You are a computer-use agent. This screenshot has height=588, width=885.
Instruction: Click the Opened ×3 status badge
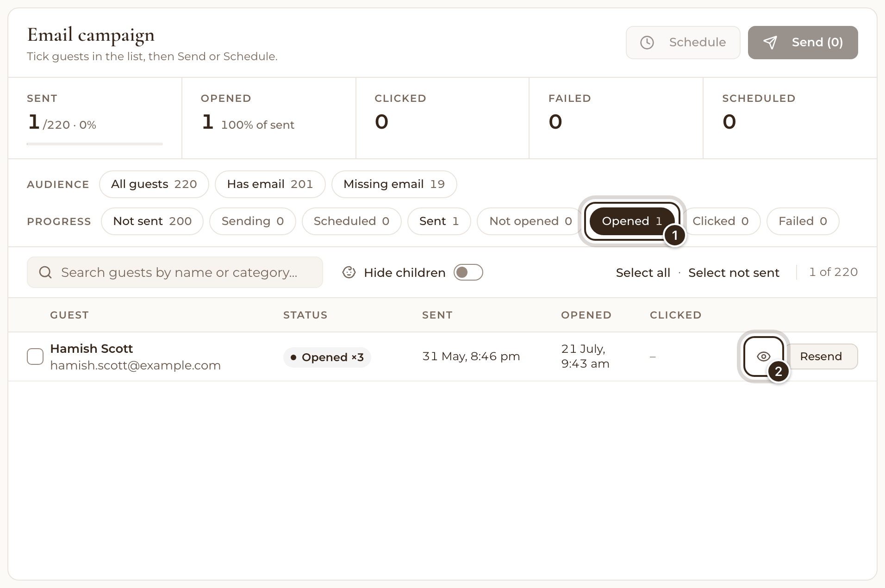pos(327,357)
